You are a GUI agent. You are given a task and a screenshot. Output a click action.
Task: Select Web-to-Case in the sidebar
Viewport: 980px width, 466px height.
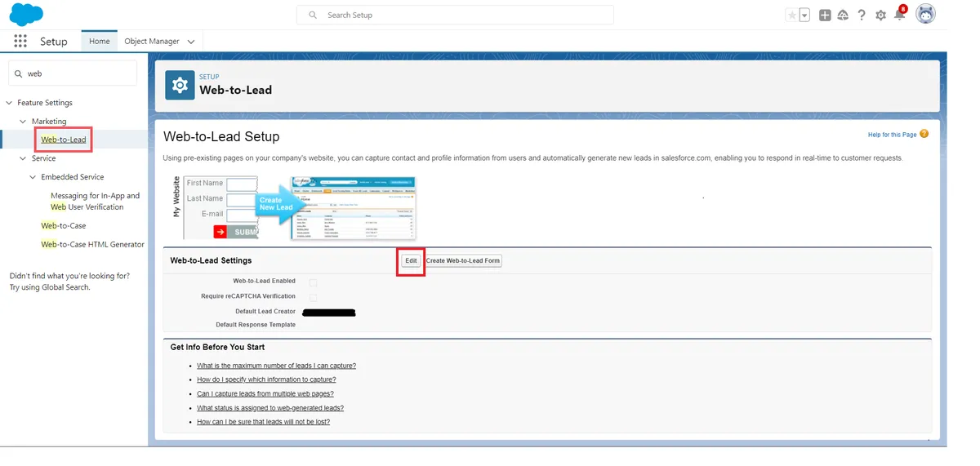click(64, 226)
